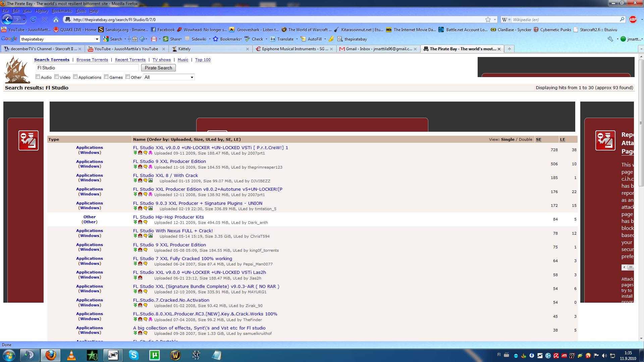644x362 pixels.
Task: Open the Bookmarks menu
Action: [x=62, y=11]
